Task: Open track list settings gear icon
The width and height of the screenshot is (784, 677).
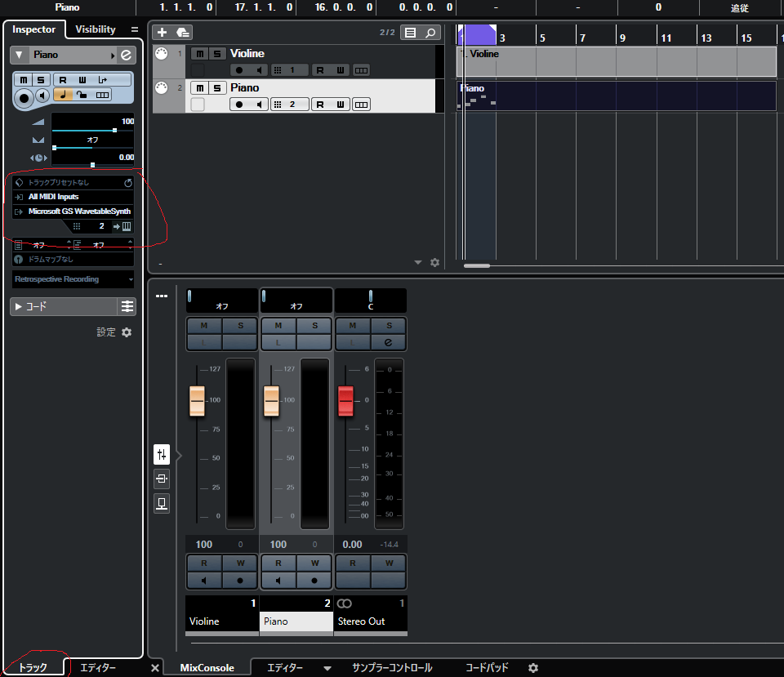Action: point(435,262)
